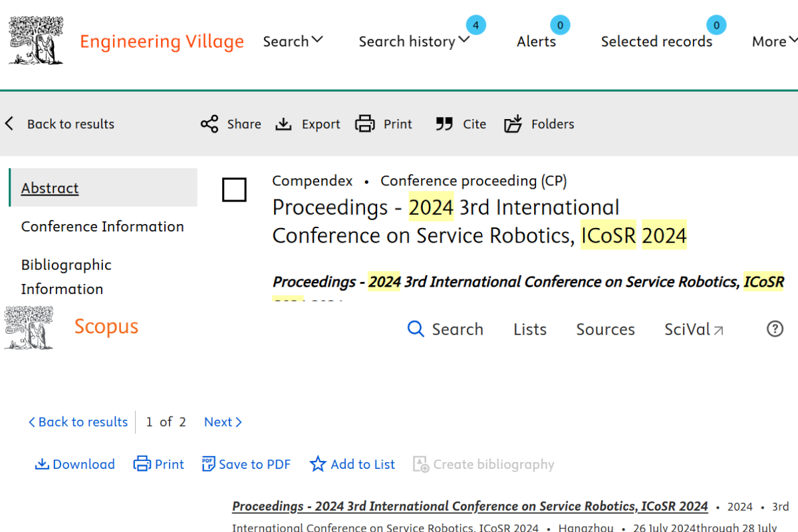Open the Scopus Lists menu
798x532 pixels.
pos(530,329)
